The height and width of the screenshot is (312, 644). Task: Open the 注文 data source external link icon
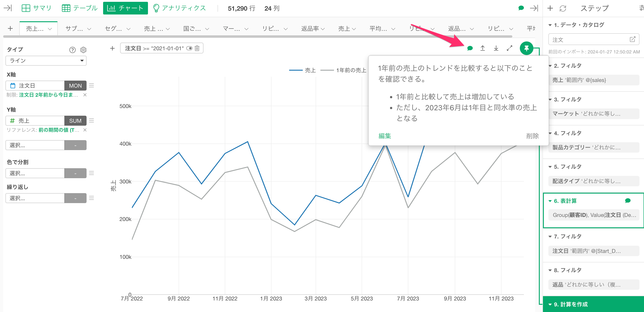click(632, 39)
